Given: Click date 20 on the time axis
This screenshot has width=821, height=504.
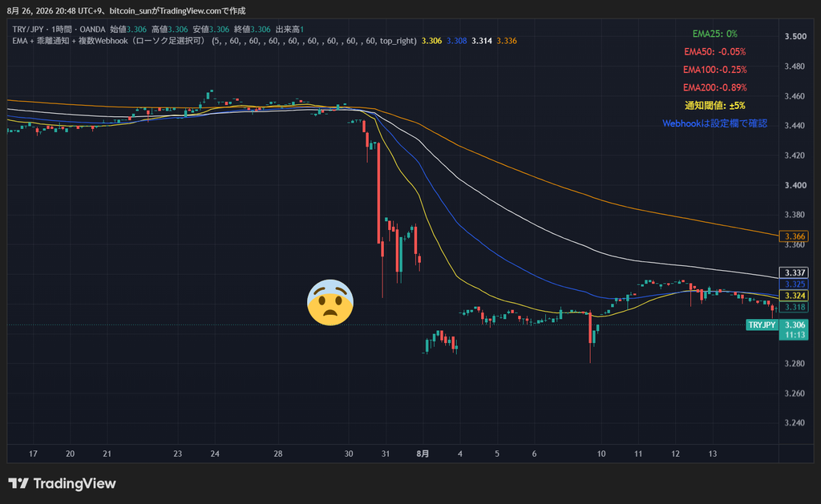Looking at the screenshot, I should [x=71, y=454].
